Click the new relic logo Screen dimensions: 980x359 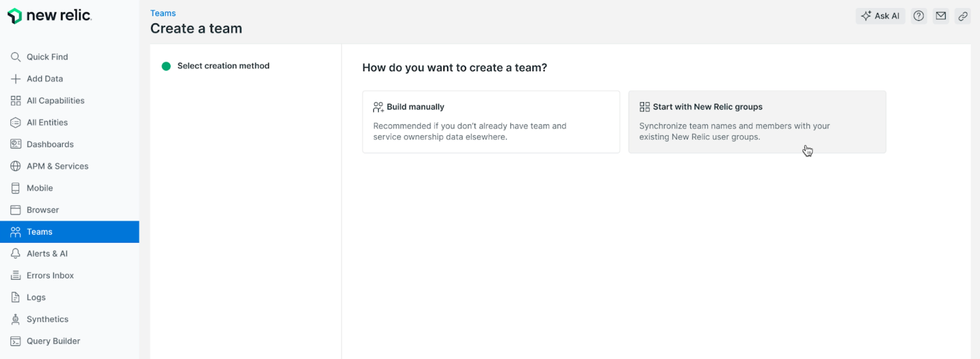49,16
